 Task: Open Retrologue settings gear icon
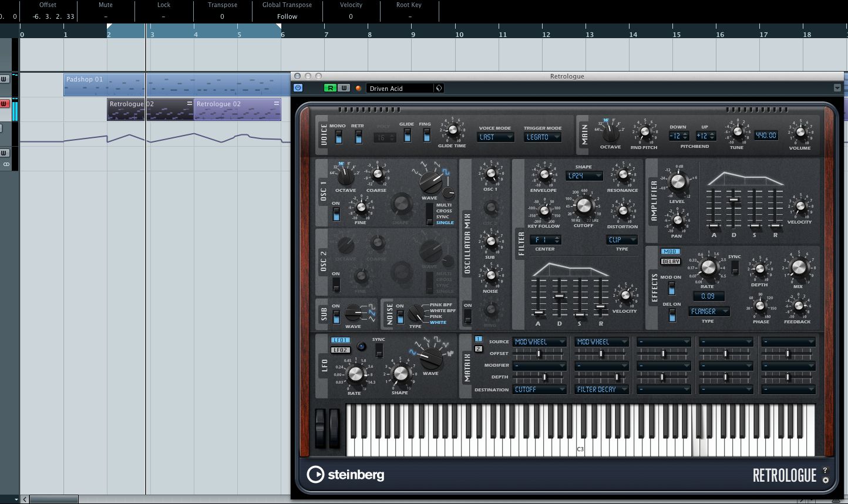pyautogui.click(x=825, y=480)
